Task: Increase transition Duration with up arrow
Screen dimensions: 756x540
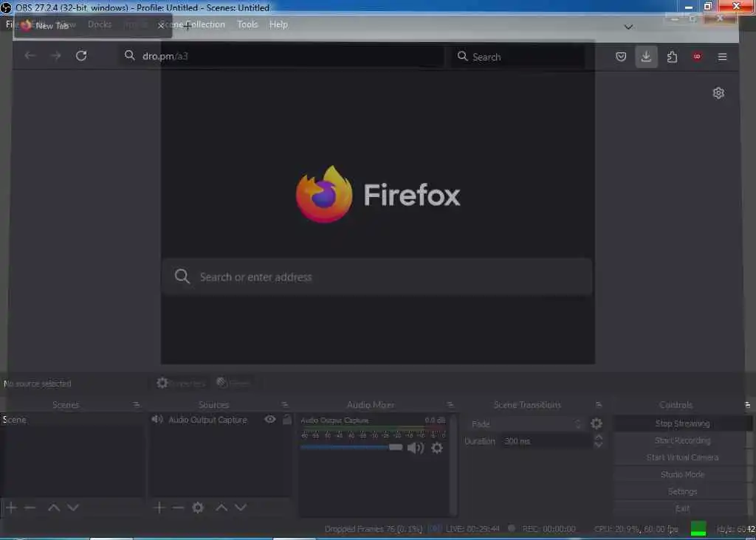Action: tap(598, 437)
